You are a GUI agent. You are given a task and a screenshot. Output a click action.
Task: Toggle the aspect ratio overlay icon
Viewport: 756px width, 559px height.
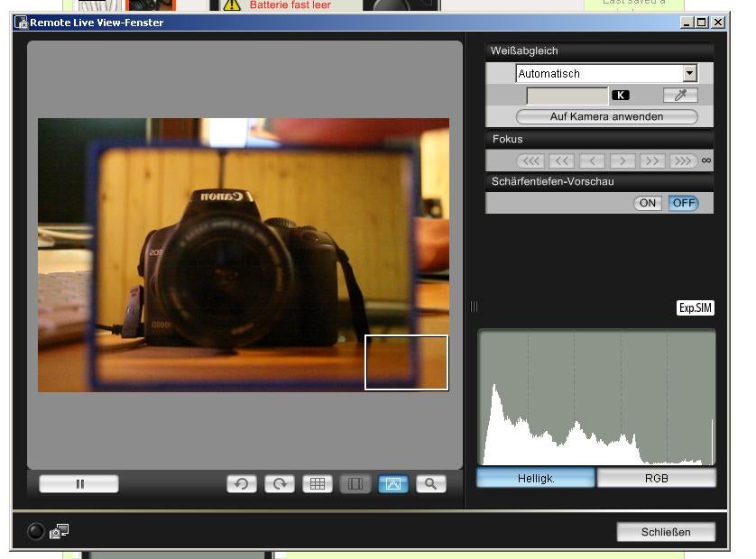(x=355, y=484)
